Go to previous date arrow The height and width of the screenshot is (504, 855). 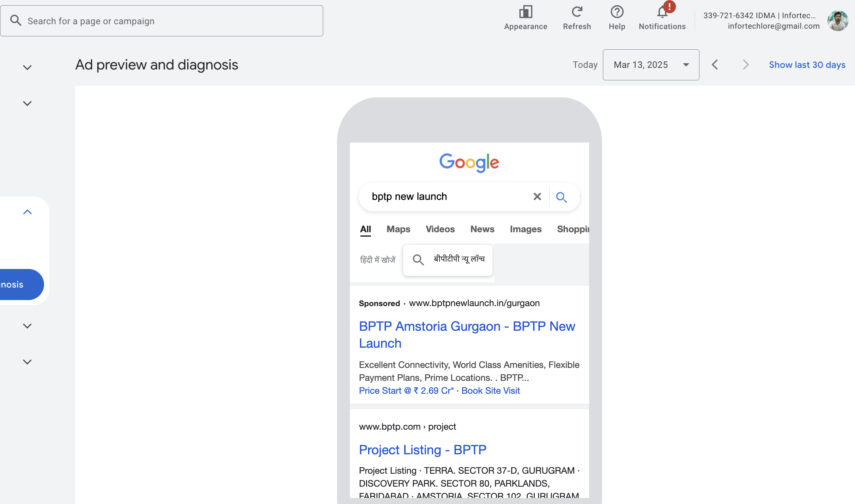pyautogui.click(x=715, y=65)
